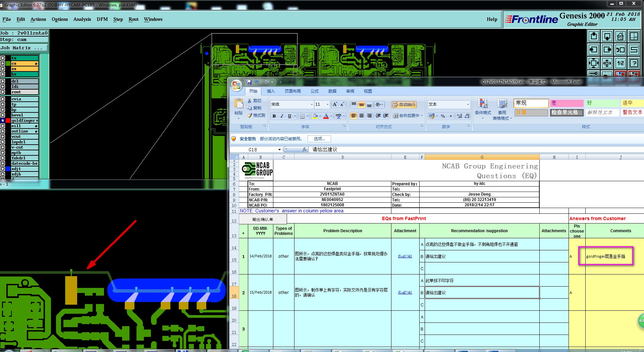Open the Analysis menu in Genesis
The width and height of the screenshot is (644, 352).
[82, 19]
